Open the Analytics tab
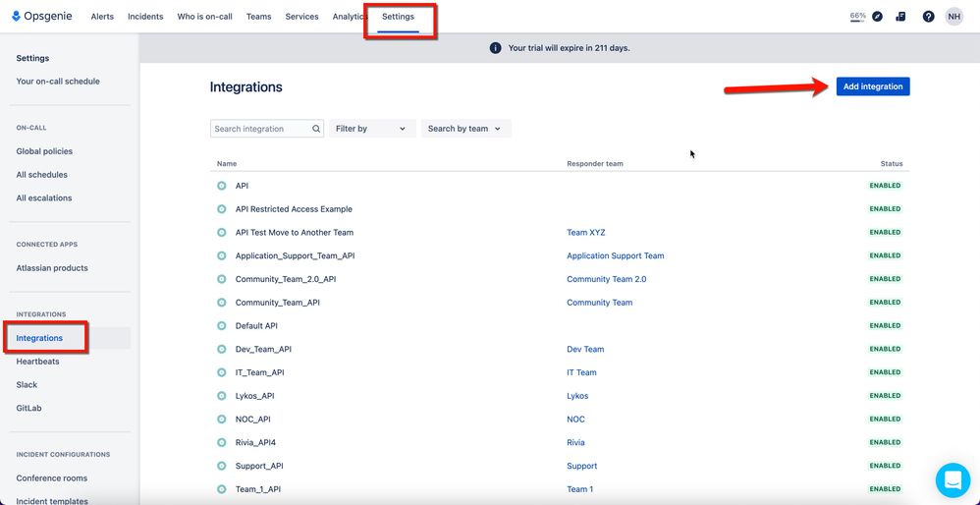The width and height of the screenshot is (980, 505). coord(350,17)
